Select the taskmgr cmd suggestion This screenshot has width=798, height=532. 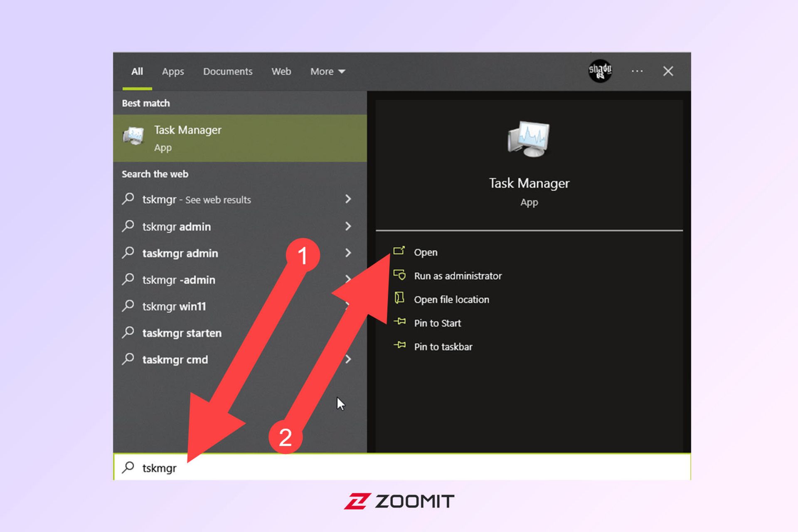175,360
